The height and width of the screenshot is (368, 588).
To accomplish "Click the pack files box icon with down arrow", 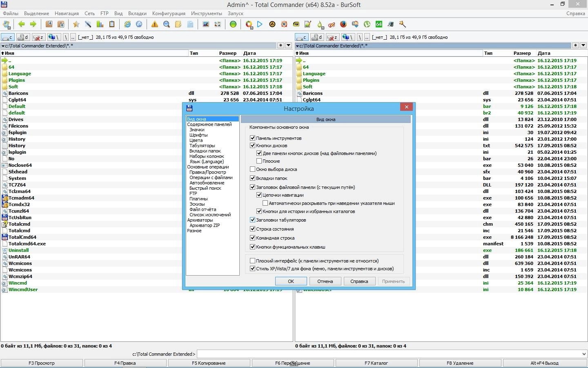I will click(49, 24).
